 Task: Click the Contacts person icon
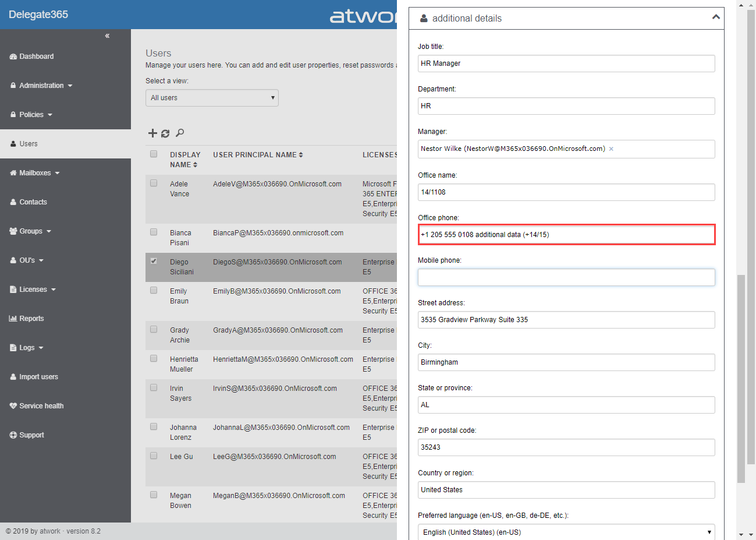point(13,202)
